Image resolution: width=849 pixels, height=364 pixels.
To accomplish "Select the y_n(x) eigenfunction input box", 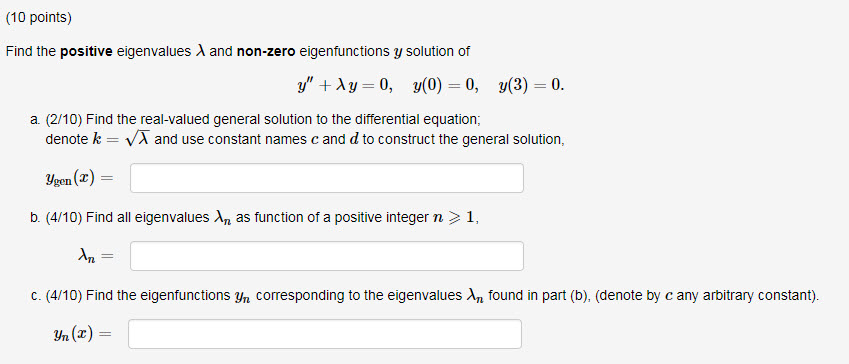I will pyautogui.click(x=325, y=334).
